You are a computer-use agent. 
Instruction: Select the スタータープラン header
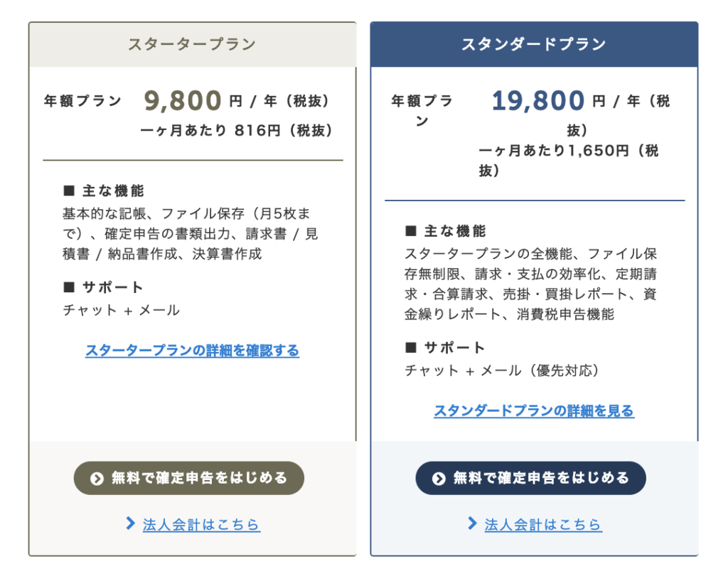192,45
